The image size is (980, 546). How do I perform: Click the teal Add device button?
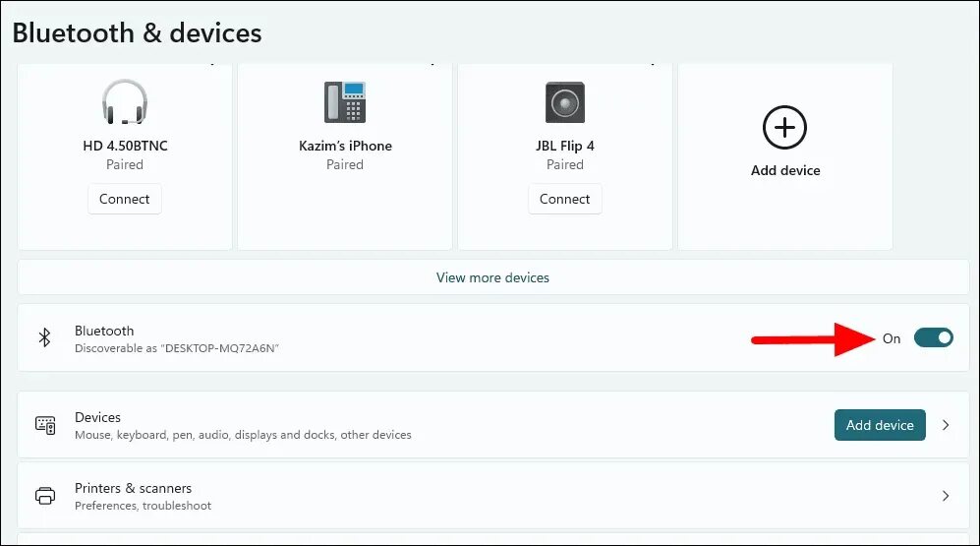pos(880,425)
